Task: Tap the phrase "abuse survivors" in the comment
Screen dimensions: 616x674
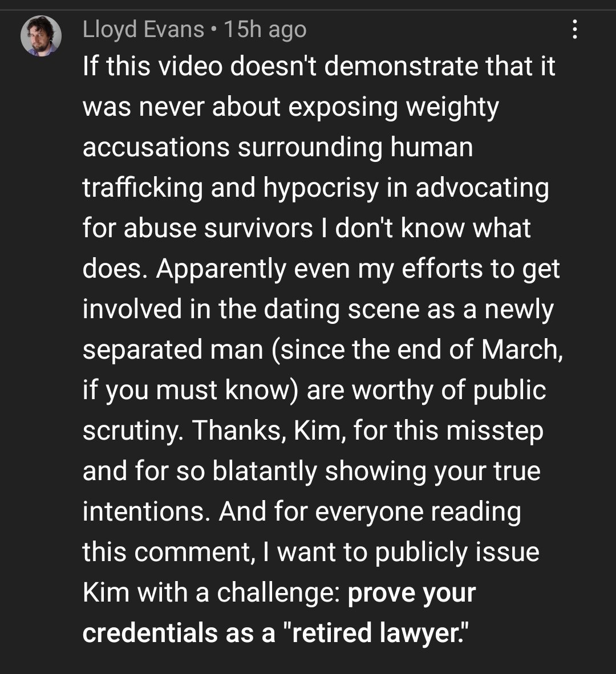Action: (x=218, y=228)
